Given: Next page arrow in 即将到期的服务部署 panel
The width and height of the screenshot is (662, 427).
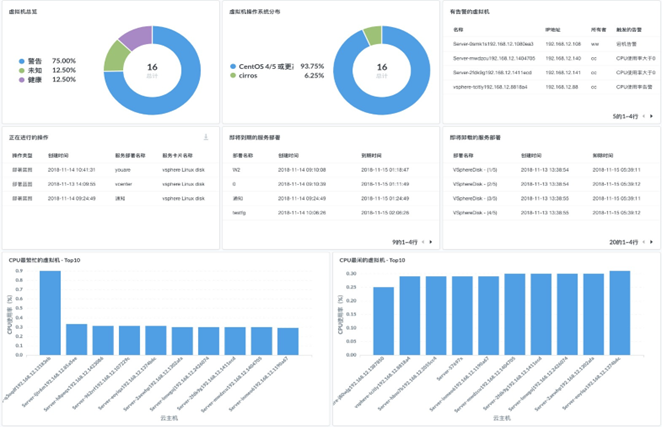Looking at the screenshot, I should [430, 242].
